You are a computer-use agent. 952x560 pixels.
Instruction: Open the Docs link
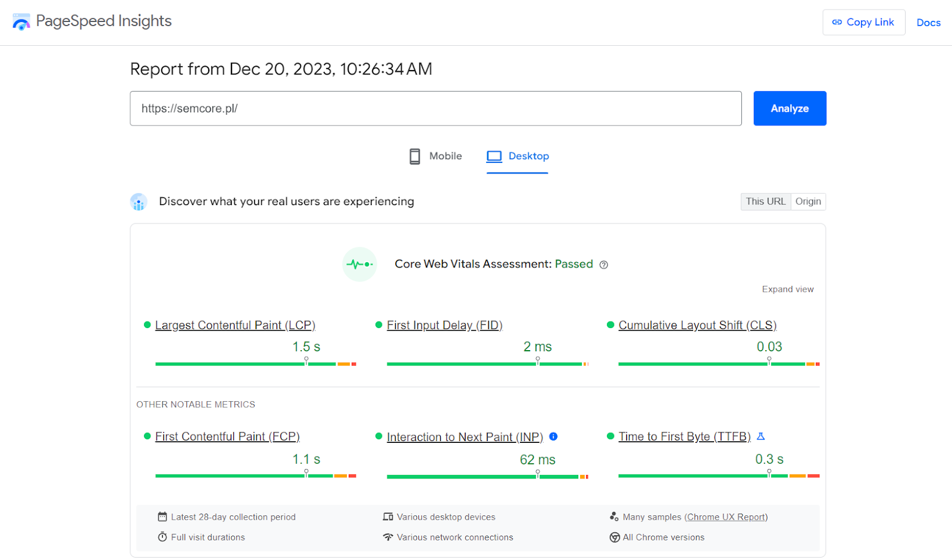pos(928,23)
